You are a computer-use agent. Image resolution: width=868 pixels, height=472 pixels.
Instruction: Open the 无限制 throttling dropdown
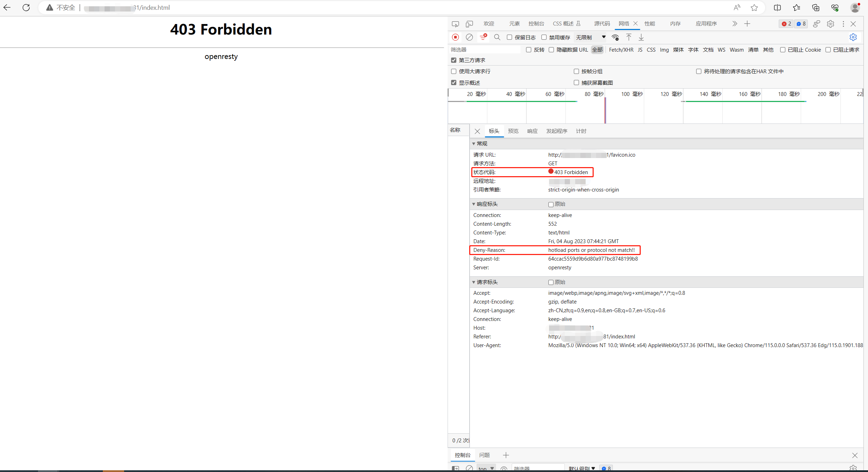591,37
